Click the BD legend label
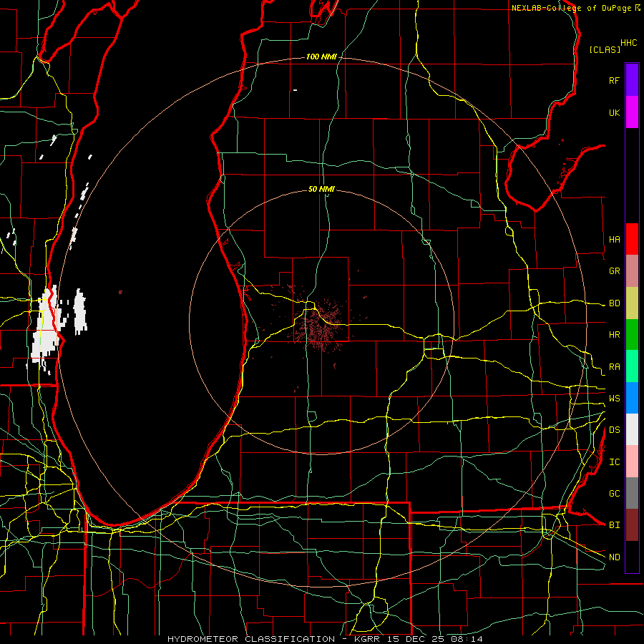Viewport: 644px width, 644px height. (614, 303)
